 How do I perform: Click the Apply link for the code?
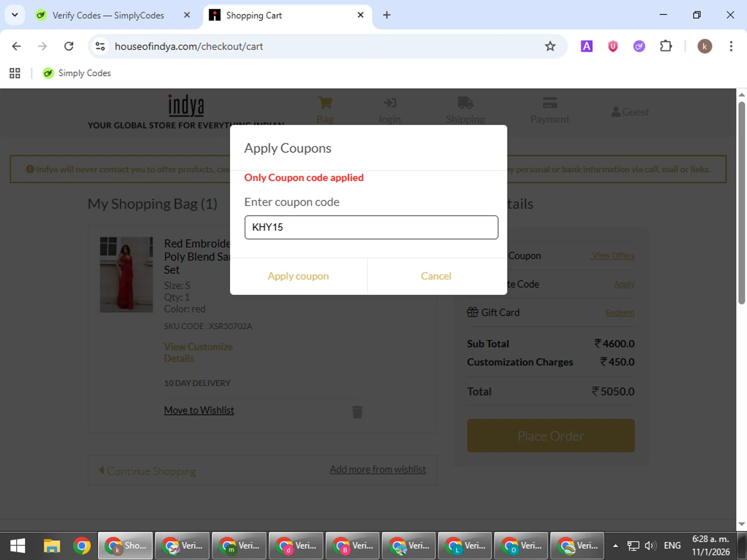[x=624, y=284]
